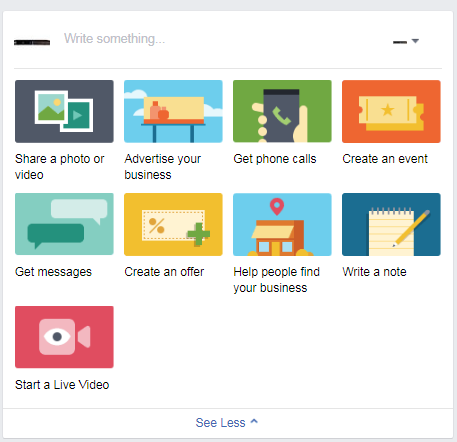This screenshot has height=442, width=457.
Task: Click the 'Create an event' text label
Action: [x=385, y=159]
